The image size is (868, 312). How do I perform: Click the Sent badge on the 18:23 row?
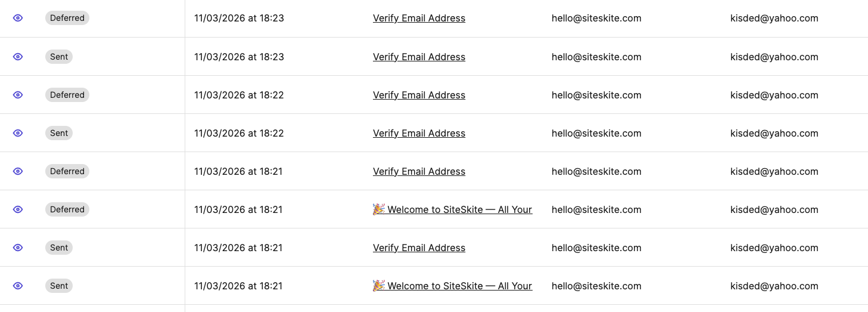[59, 57]
